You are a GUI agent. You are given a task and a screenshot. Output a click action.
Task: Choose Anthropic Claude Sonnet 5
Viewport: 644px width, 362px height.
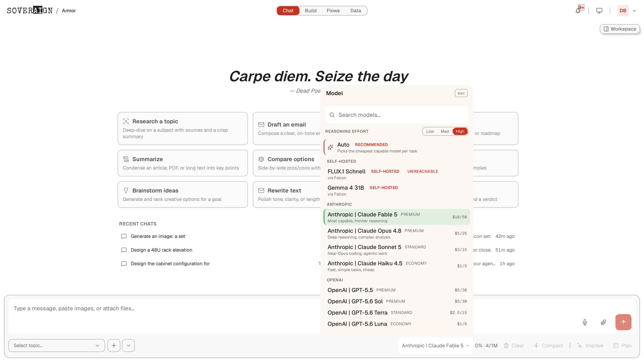(396, 250)
